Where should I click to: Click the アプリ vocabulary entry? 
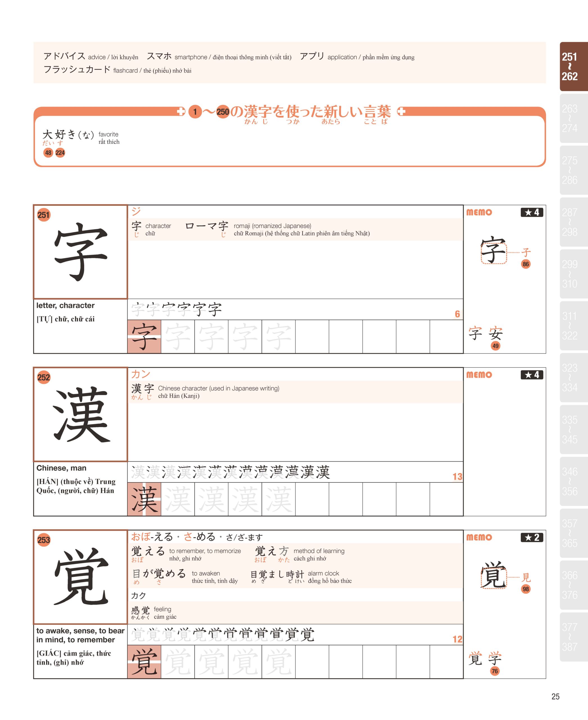pyautogui.click(x=357, y=56)
